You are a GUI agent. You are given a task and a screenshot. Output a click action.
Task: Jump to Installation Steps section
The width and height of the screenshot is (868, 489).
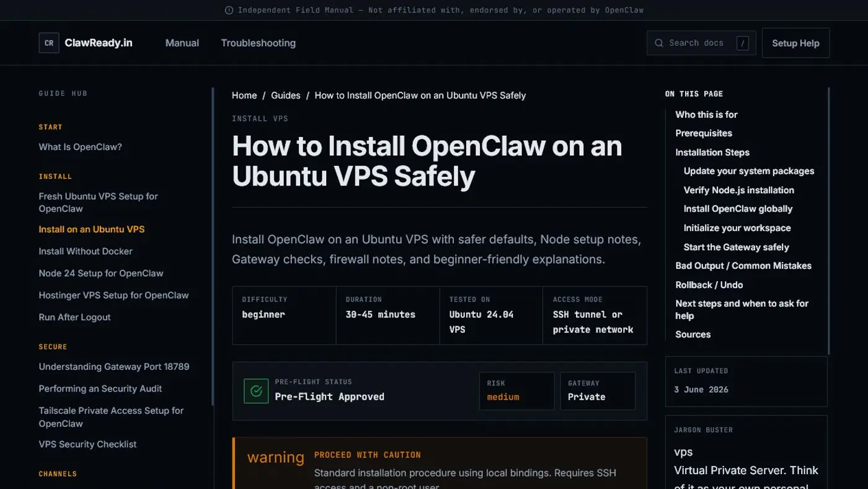pos(712,152)
